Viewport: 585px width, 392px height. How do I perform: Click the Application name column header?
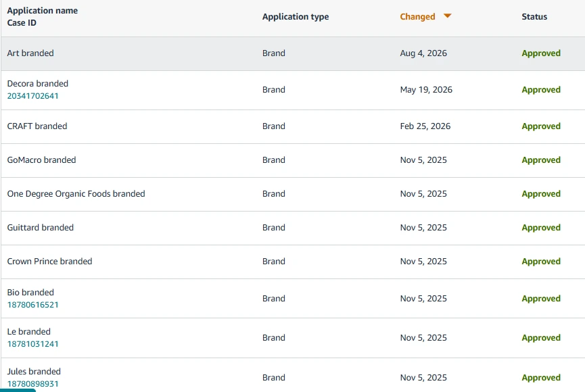click(x=43, y=10)
